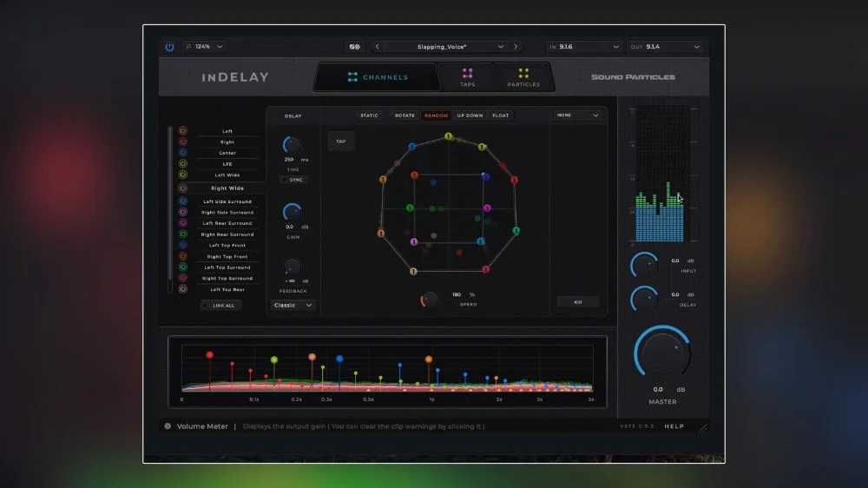Adjust the Input level knob
Image resolution: width=868 pixels, height=488 pixels.
[x=644, y=266]
